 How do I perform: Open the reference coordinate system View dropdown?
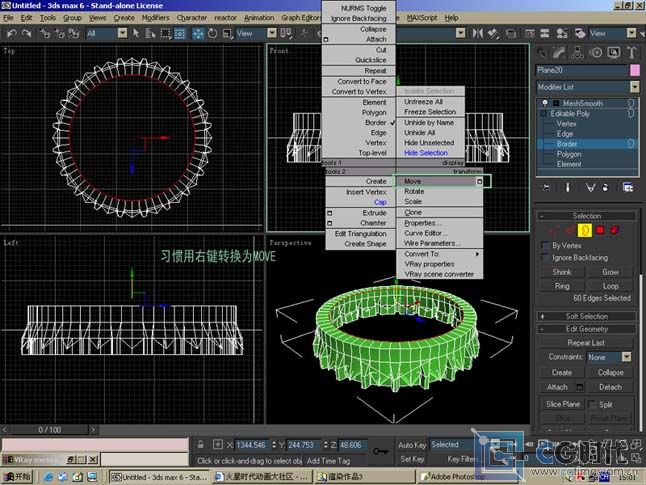click(272, 33)
